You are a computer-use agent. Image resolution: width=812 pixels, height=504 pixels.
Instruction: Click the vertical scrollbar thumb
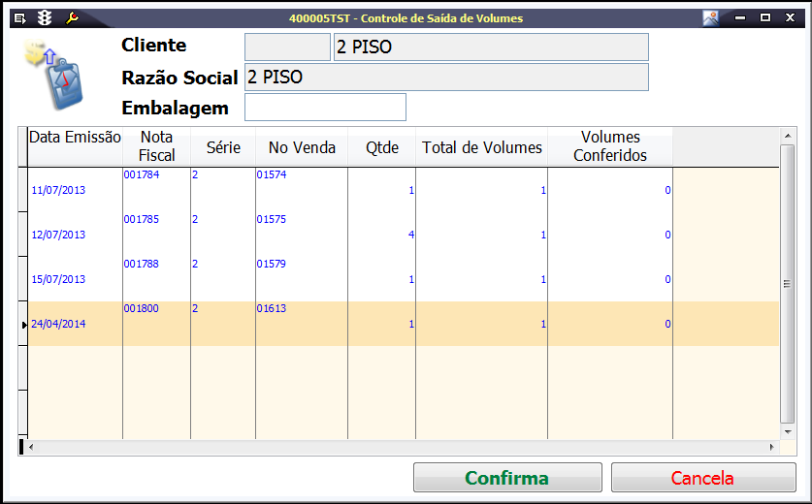787,284
